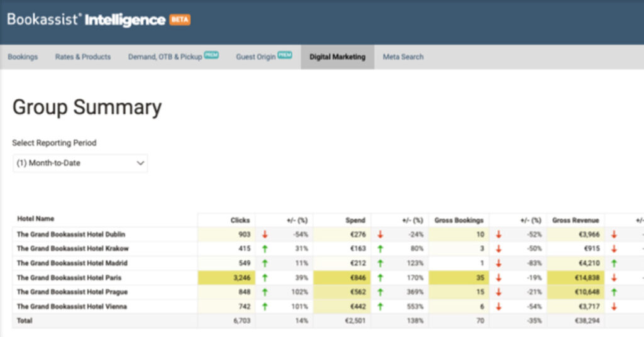The width and height of the screenshot is (644, 337).
Task: Open Demand, OTB & Pickup tab
Action: 165,57
